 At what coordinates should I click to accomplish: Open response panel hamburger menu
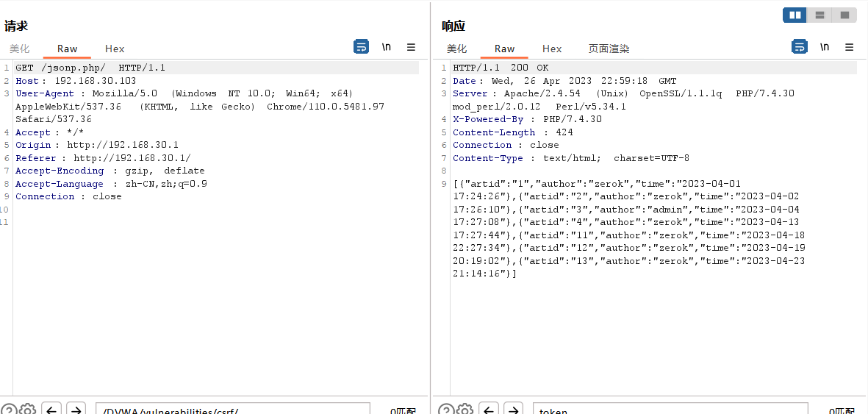click(849, 47)
